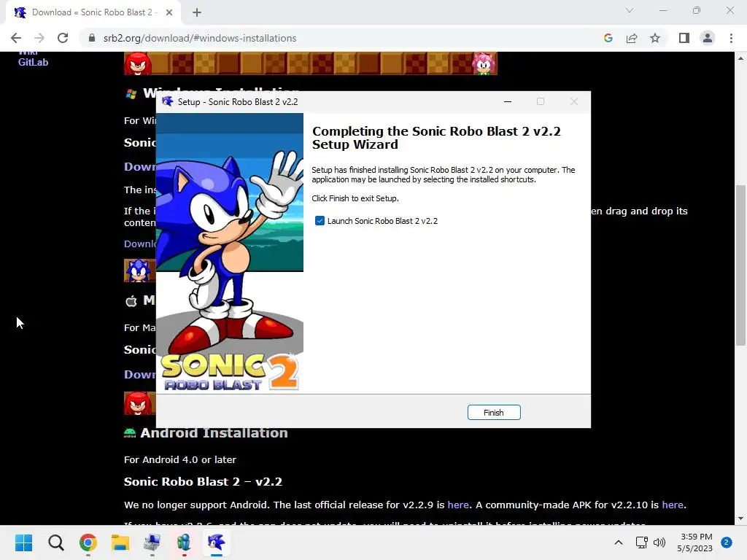The height and width of the screenshot is (560, 747).
Task: Open Chrome side panel
Action: [x=684, y=38]
